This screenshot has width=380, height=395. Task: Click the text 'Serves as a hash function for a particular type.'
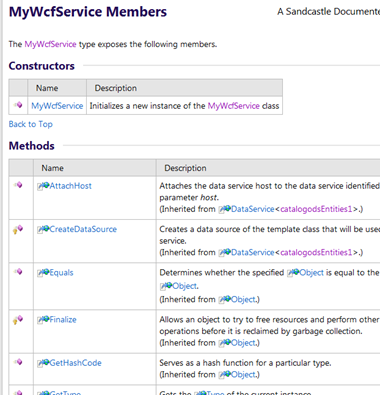click(245, 363)
